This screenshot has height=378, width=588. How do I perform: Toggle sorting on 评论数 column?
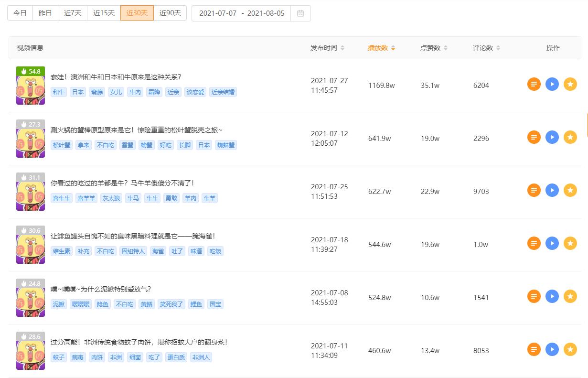click(x=498, y=47)
